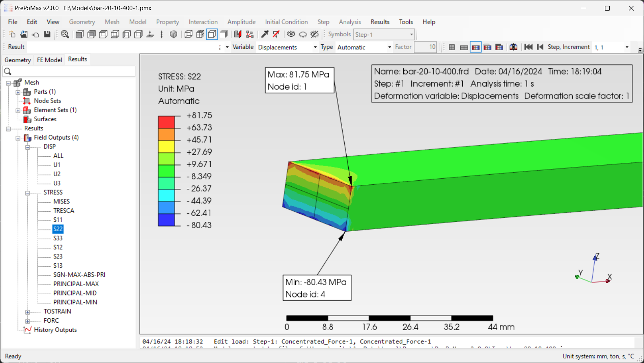Jump to first increment with skip-back icon
The image size is (644, 363).
click(x=528, y=47)
